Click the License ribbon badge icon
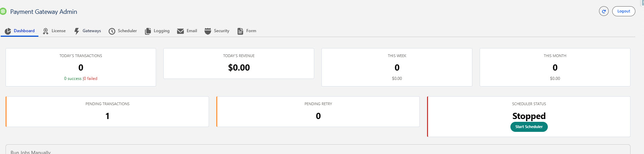Screen dimensions: 644x154 click(45, 31)
